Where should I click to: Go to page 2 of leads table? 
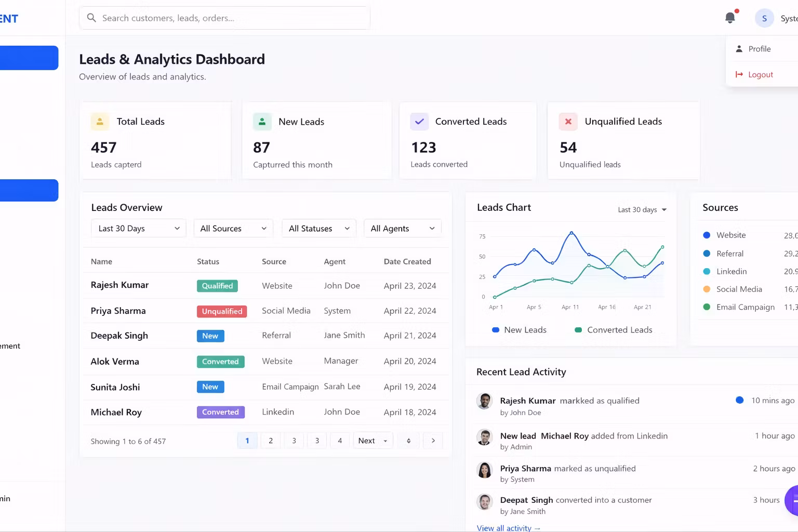(x=270, y=441)
